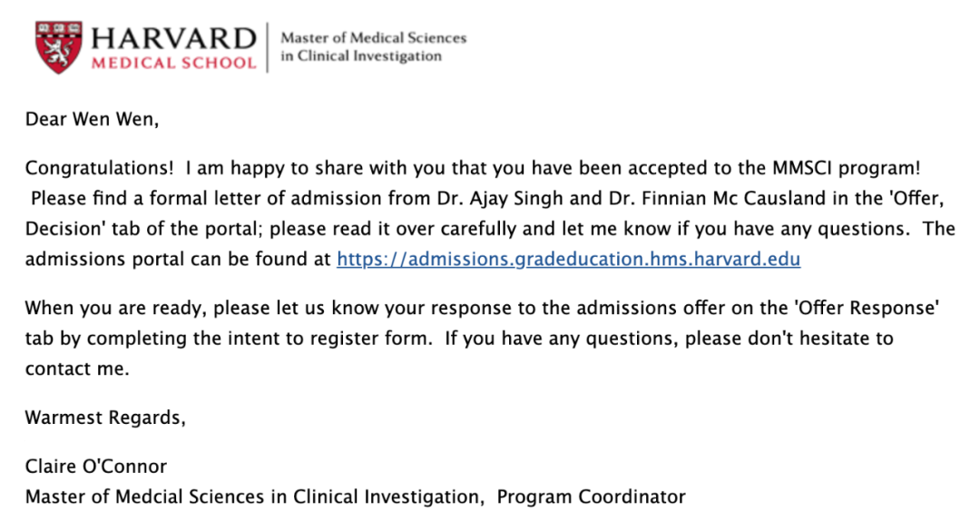This screenshot has width=980, height=532.
Task: Click the Harvard shield crest logo
Action: 58,47
